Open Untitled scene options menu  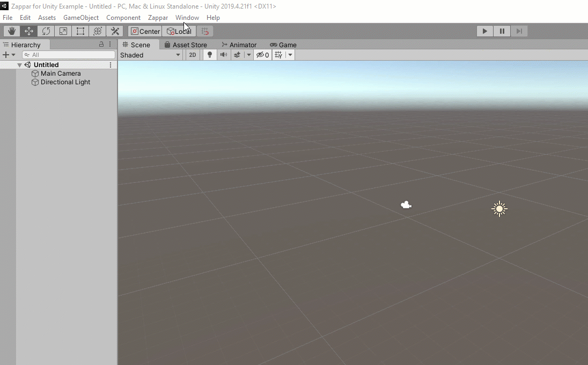click(111, 65)
